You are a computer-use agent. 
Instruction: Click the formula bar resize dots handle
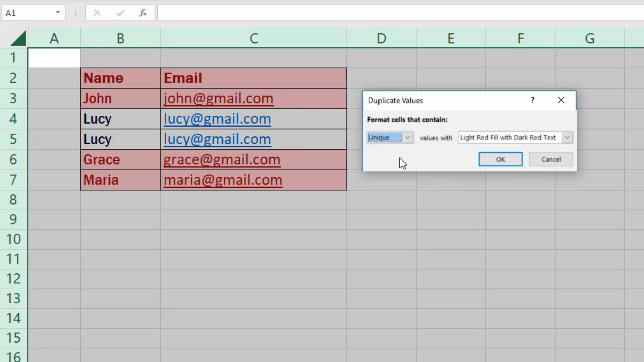75,13
